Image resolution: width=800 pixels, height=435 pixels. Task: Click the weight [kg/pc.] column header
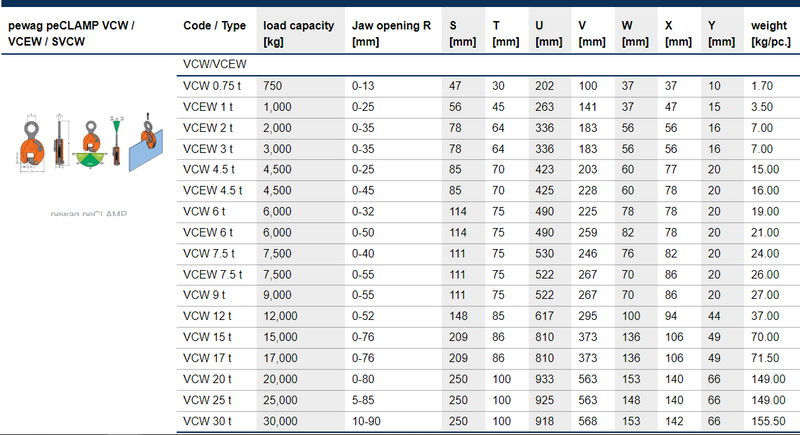coord(771,32)
